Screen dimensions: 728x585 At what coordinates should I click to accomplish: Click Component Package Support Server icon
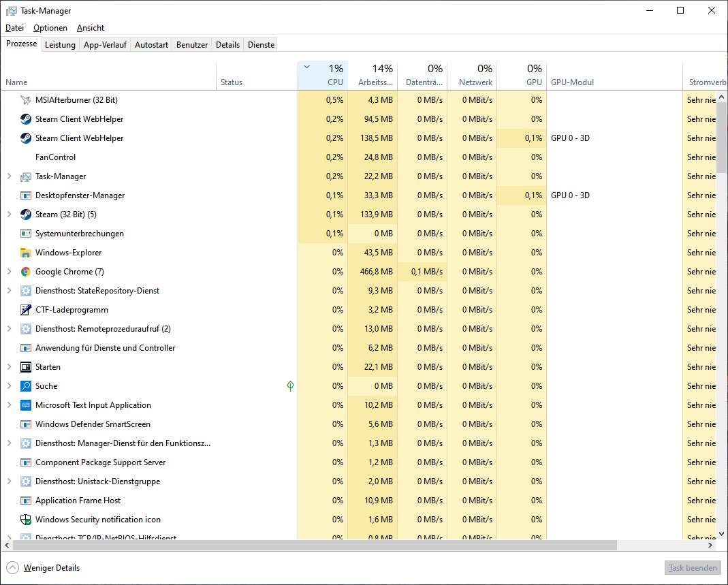[x=25, y=462]
